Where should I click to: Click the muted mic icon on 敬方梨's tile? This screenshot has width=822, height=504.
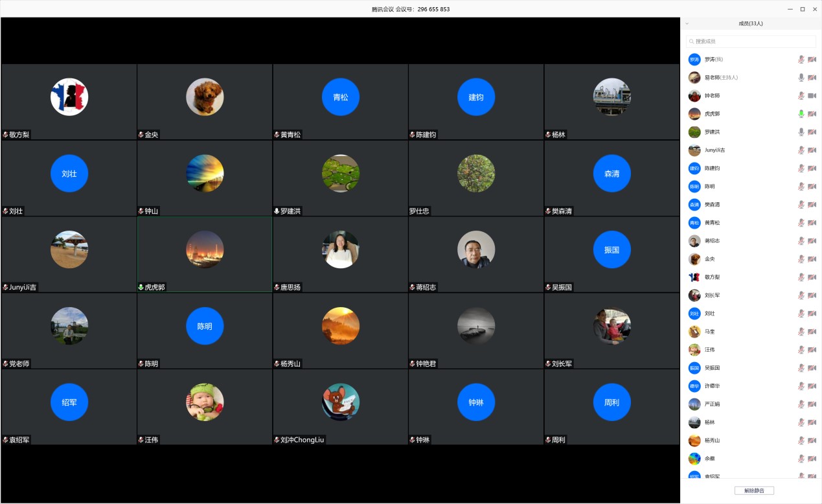tap(6, 135)
